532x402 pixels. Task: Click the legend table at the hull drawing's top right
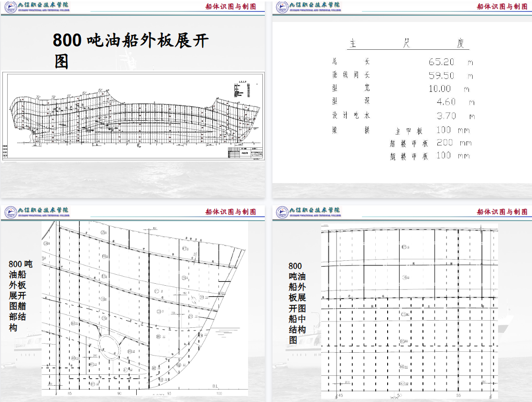[x=242, y=89]
